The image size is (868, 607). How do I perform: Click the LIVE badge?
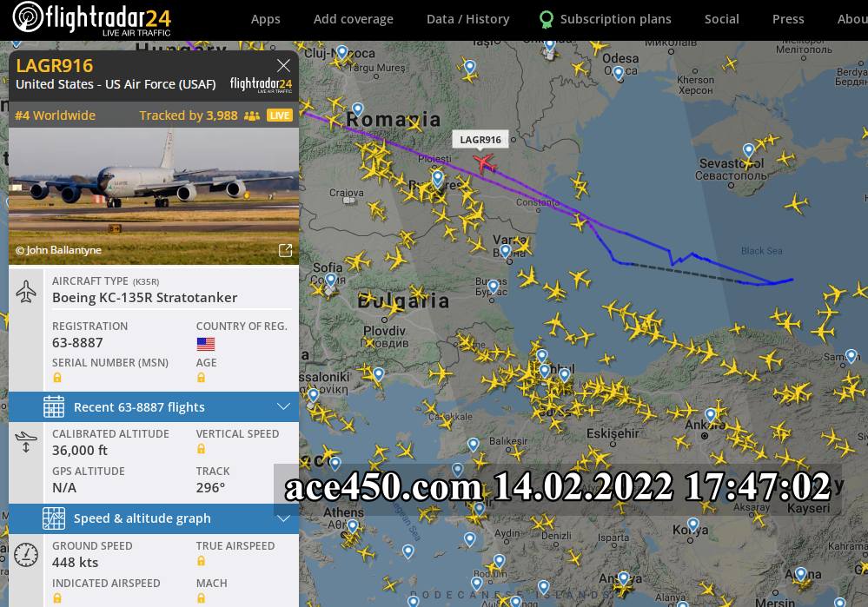[x=280, y=115]
